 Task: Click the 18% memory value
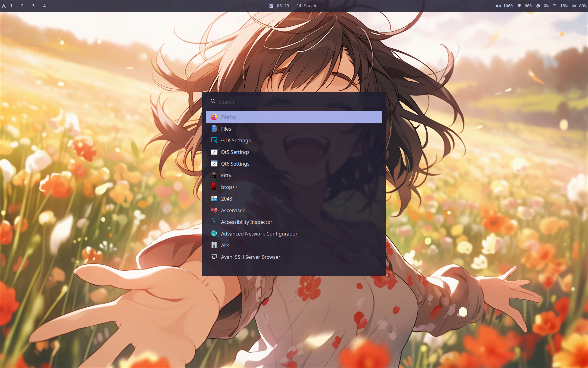pyautogui.click(x=564, y=6)
